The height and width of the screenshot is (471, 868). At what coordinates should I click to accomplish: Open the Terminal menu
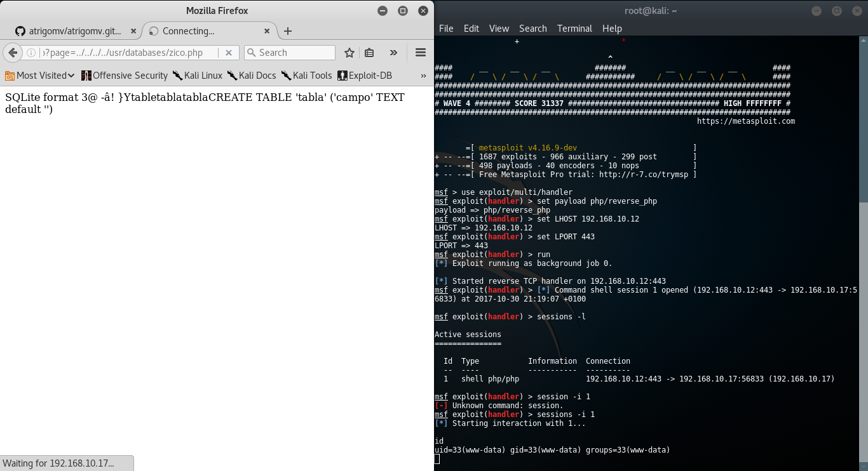coord(574,29)
